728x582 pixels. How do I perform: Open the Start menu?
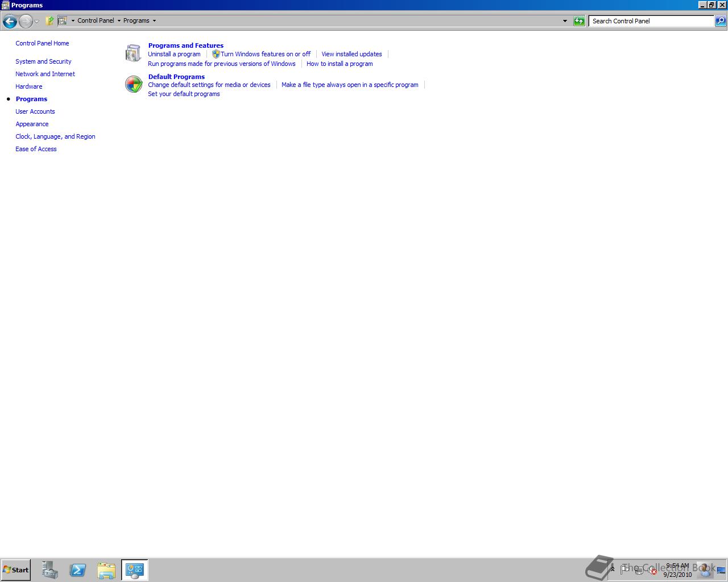click(15, 569)
